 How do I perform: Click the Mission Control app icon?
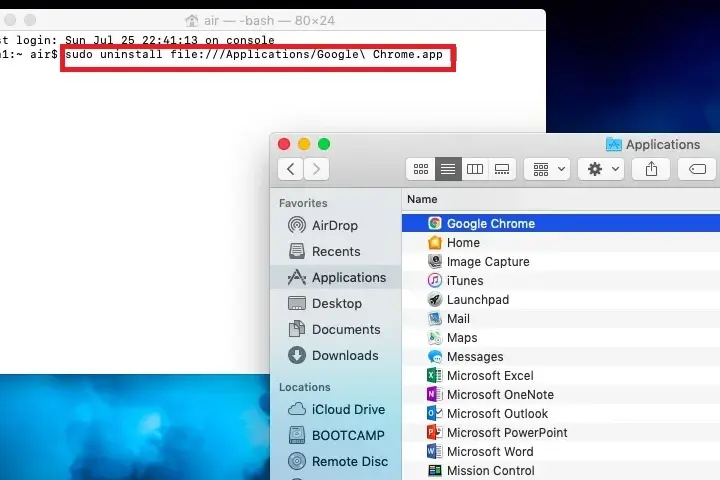click(434, 470)
